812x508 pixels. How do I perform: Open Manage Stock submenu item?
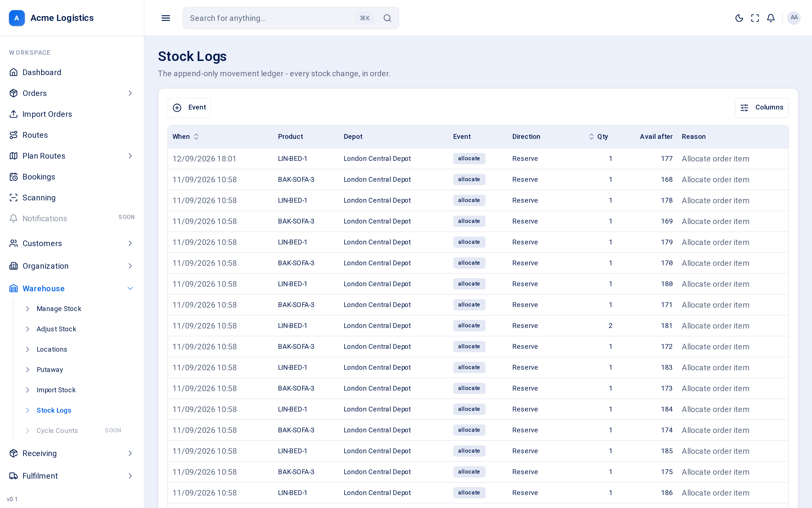(59, 308)
